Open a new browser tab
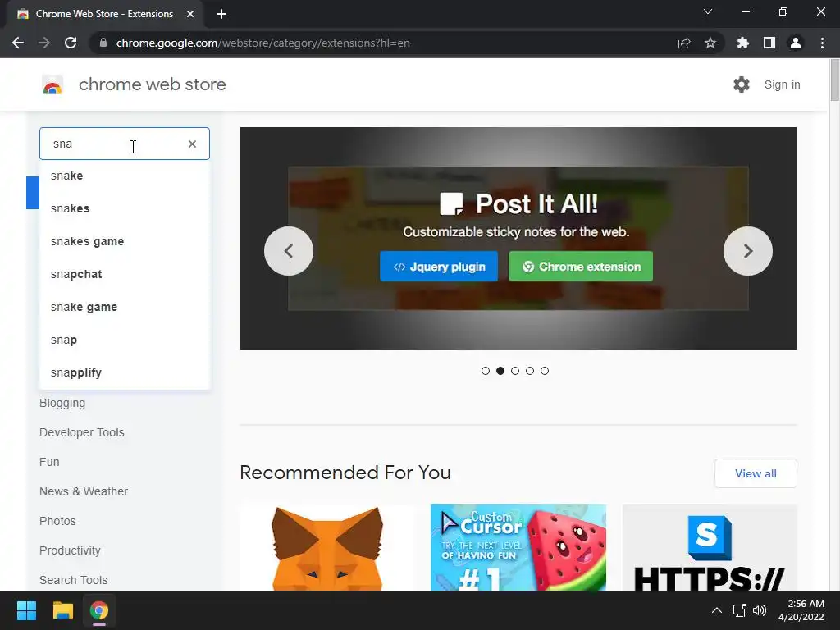 click(221, 14)
